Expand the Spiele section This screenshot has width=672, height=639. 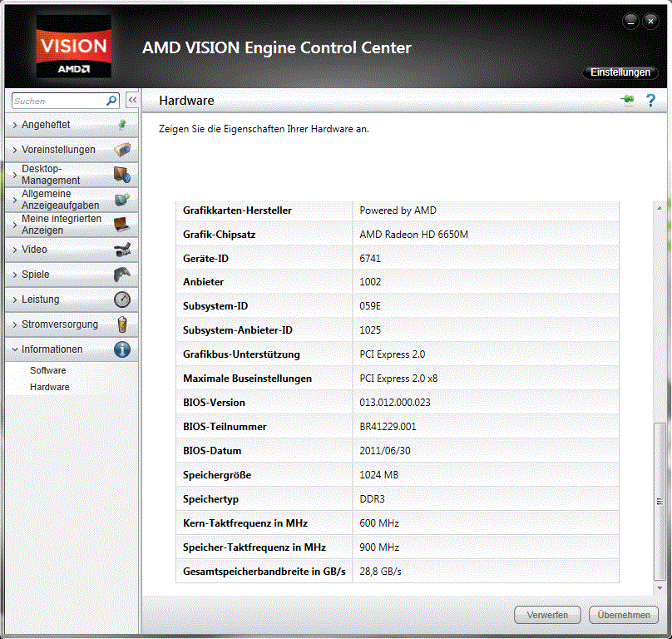pos(72,275)
